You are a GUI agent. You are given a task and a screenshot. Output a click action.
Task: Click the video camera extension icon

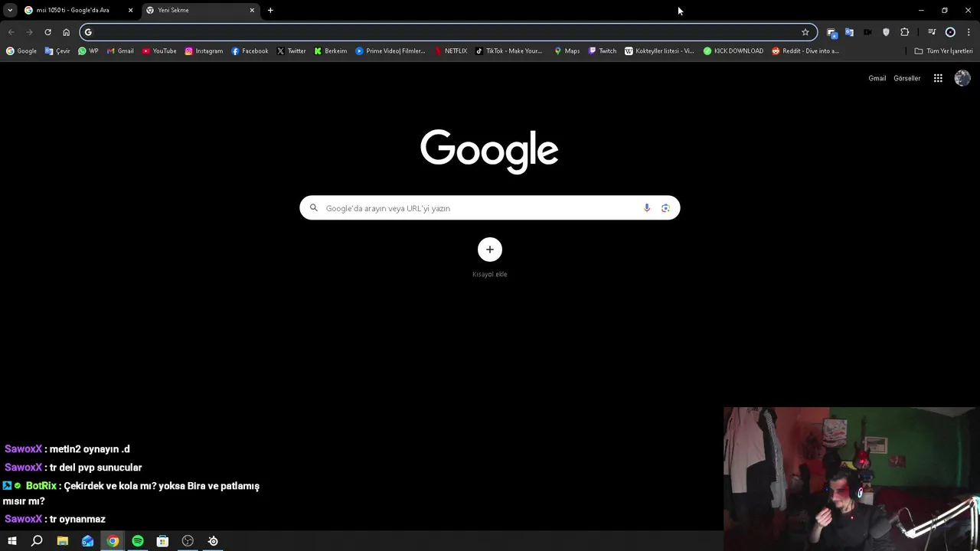(867, 32)
